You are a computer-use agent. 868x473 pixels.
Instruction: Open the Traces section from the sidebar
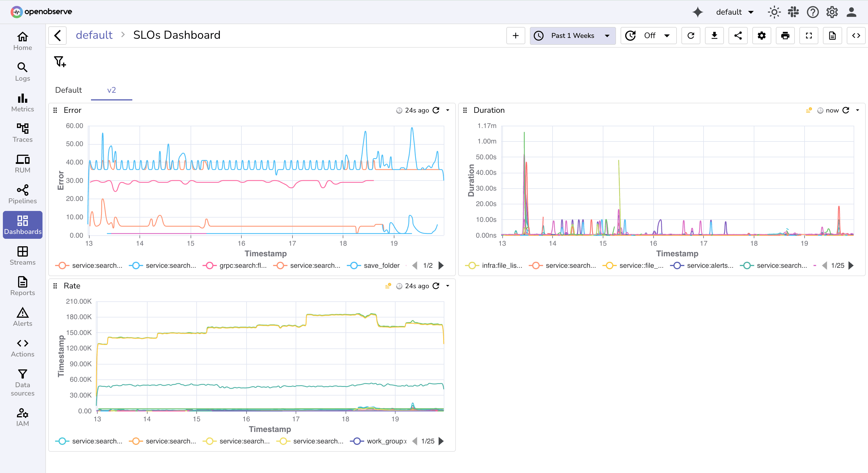tap(22, 131)
